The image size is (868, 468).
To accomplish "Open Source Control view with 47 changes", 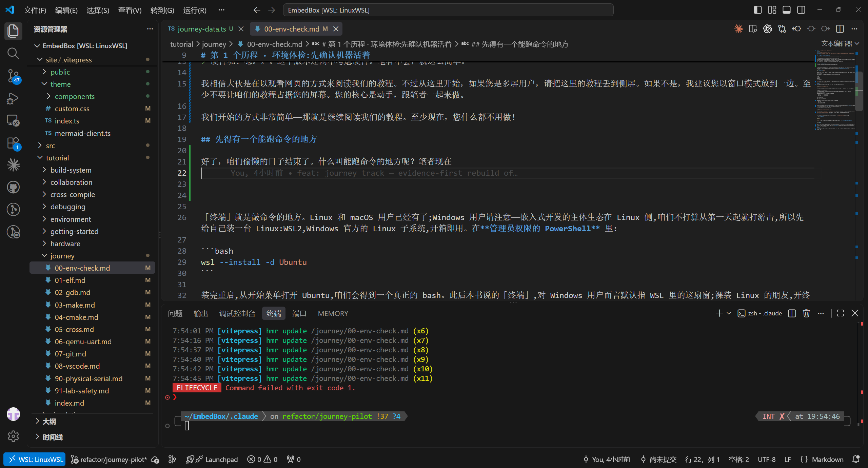I will pyautogui.click(x=13, y=76).
